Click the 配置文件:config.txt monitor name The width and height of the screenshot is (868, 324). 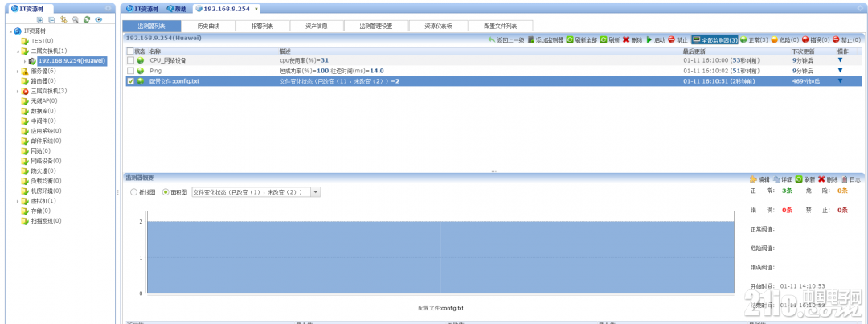coord(174,81)
